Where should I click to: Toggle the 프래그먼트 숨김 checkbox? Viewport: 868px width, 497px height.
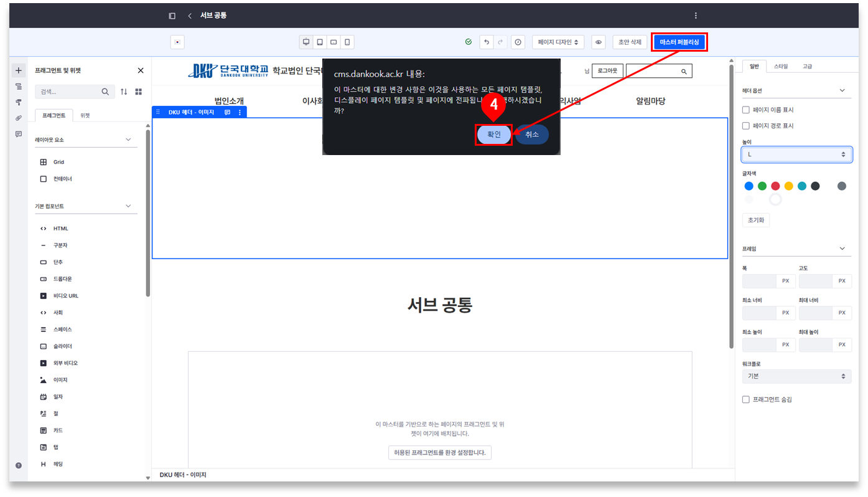point(746,399)
